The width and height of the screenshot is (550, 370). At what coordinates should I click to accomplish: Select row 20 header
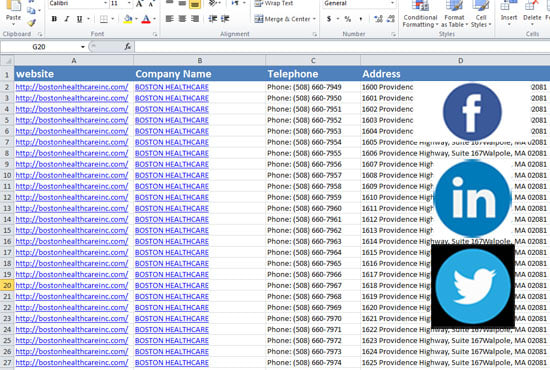[7, 285]
